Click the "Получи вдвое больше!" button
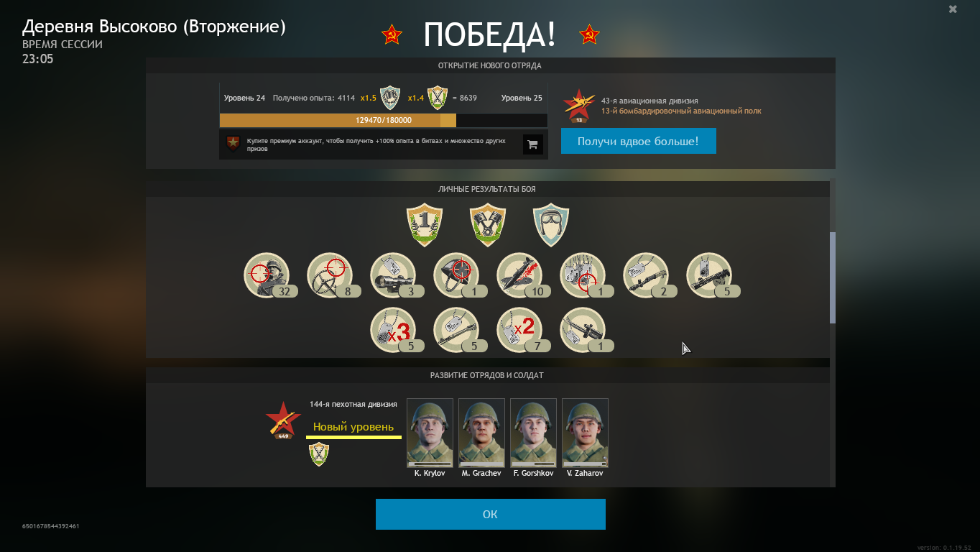This screenshot has height=552, width=980. (x=639, y=141)
